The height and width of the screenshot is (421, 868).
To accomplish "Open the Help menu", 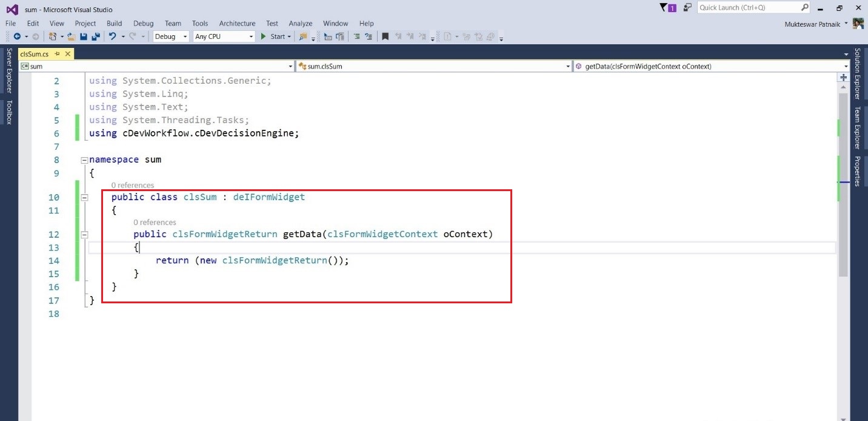I will [x=367, y=24].
